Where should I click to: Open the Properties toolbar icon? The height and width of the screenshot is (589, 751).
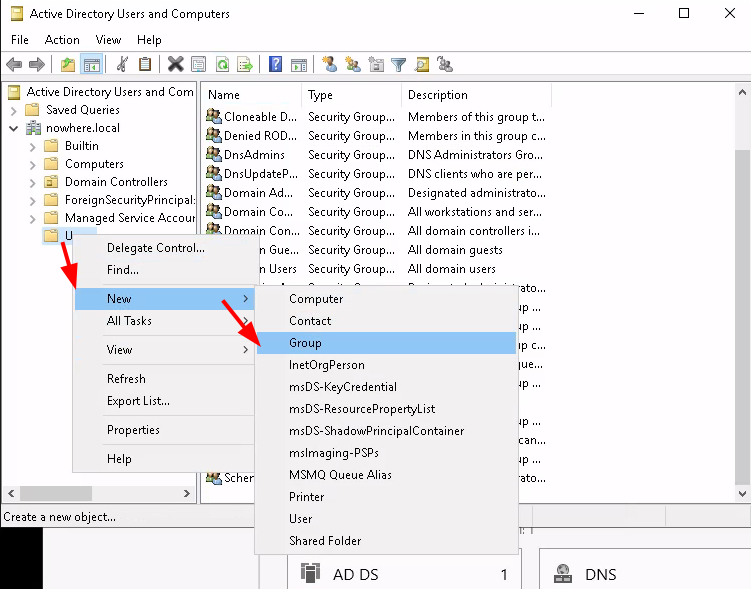click(x=198, y=64)
